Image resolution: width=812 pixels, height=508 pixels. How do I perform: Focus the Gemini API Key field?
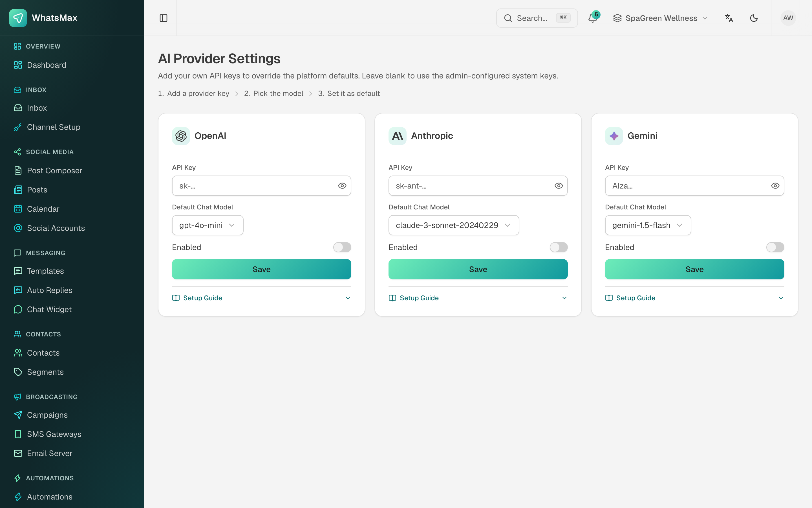click(x=694, y=186)
